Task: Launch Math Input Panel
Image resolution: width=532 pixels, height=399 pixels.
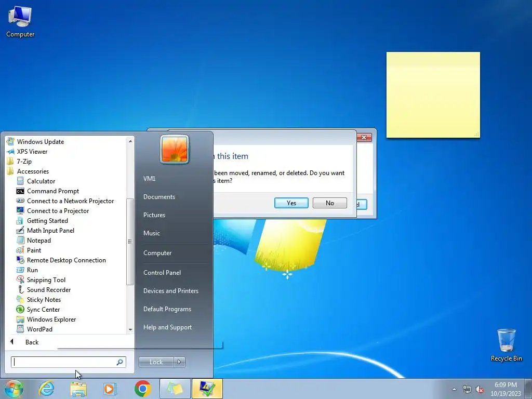Action: pos(50,230)
